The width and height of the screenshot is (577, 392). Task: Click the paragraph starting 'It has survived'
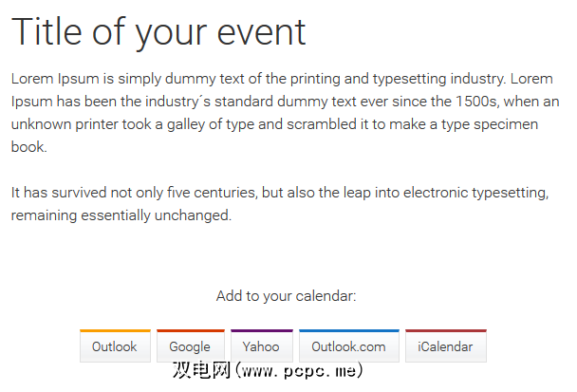point(280,204)
